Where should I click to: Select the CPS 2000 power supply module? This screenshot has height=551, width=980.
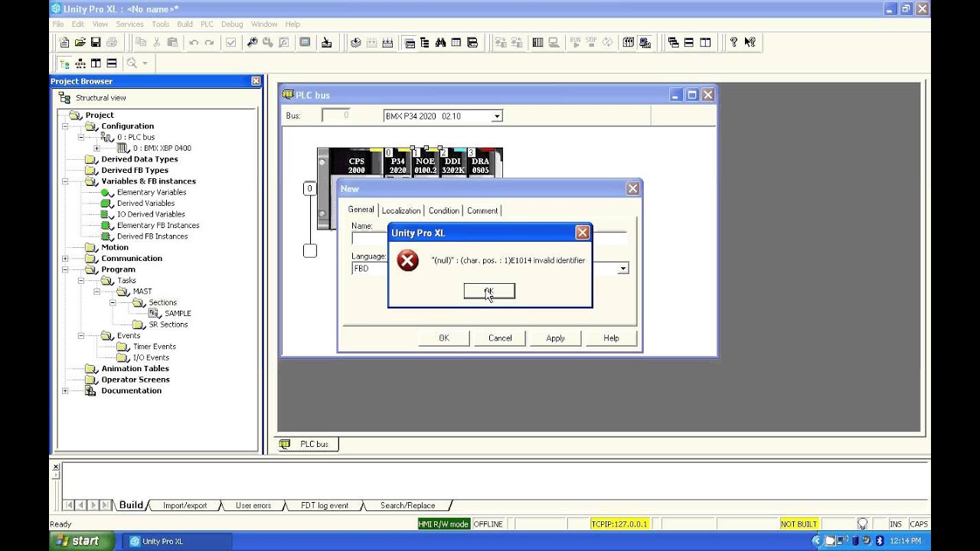click(357, 165)
